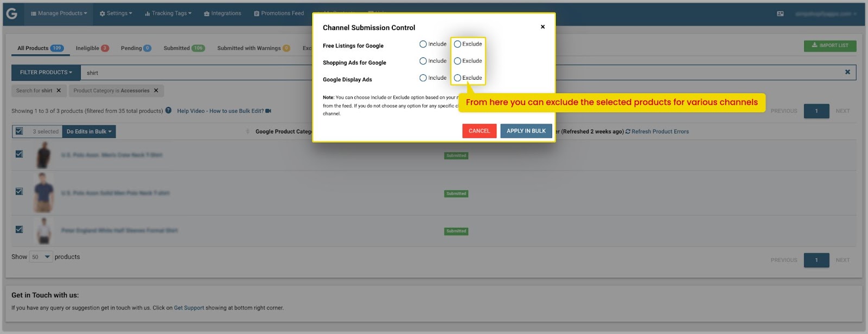This screenshot has height=334, width=868.
Task: Click the G logo in the header
Action: pyautogui.click(x=11, y=14)
